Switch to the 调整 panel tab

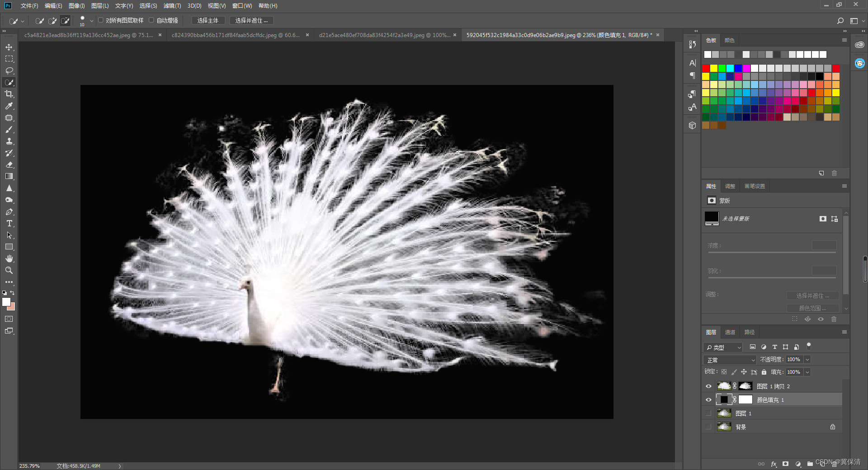(x=730, y=186)
